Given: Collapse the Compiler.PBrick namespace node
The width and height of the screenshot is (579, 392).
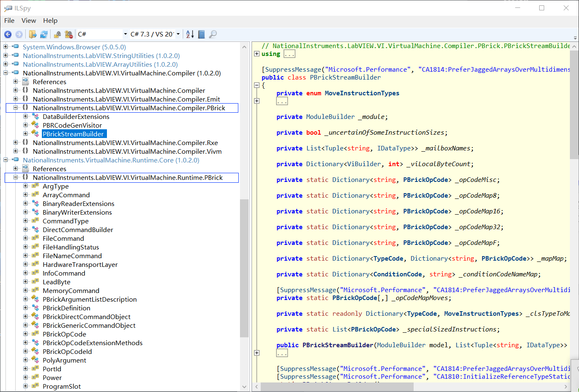Looking at the screenshot, I should (x=15, y=108).
